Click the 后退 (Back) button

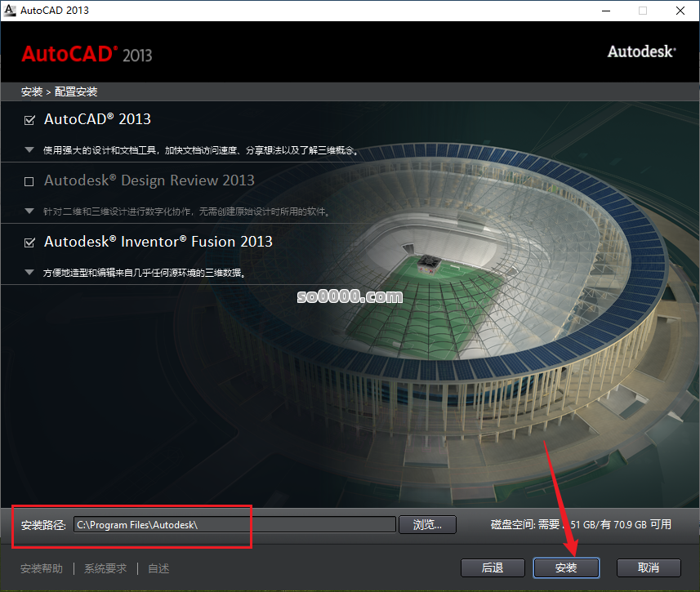493,568
